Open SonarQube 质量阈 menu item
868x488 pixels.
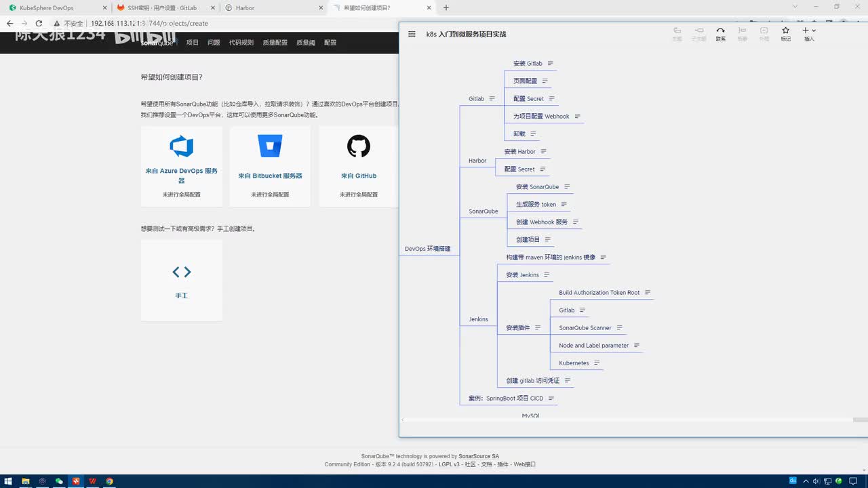click(x=306, y=42)
